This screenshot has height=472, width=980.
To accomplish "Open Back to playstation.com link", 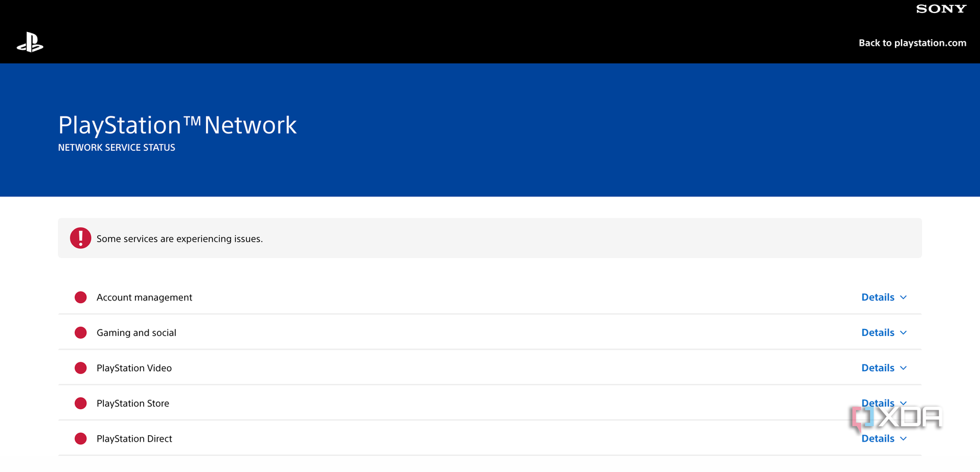I will pos(912,43).
